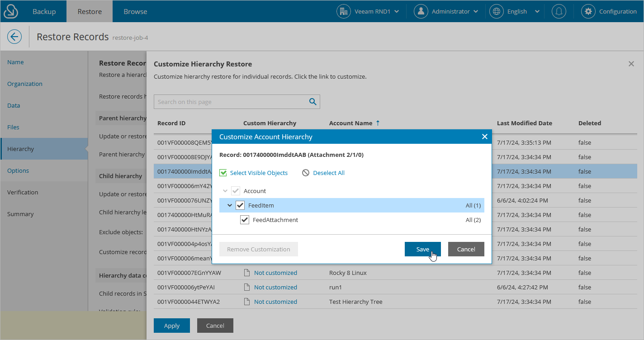Screen dimensions: 644x340
Task: Switch to the Browse tab
Action: [x=135, y=11]
